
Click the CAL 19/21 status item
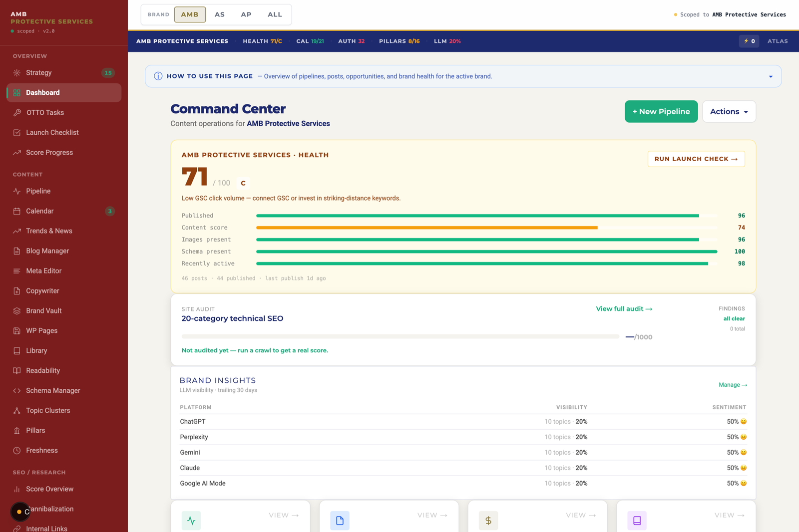tap(310, 41)
